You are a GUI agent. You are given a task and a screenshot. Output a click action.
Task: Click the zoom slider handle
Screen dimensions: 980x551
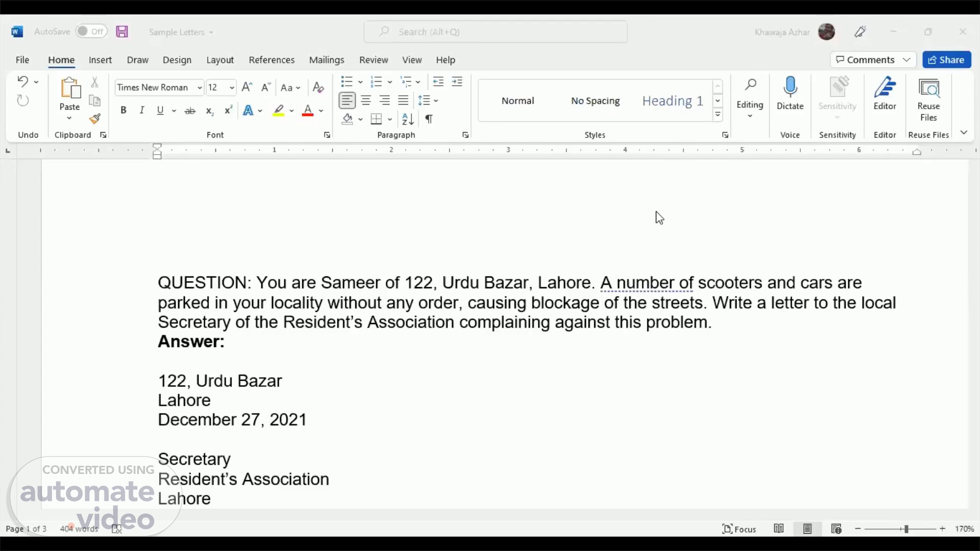click(906, 529)
